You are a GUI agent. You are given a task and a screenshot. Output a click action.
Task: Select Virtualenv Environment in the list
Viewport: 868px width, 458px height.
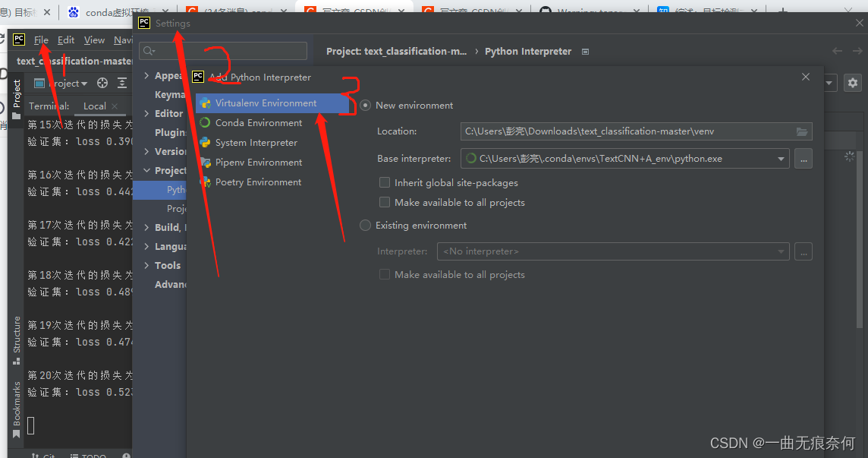pos(272,103)
